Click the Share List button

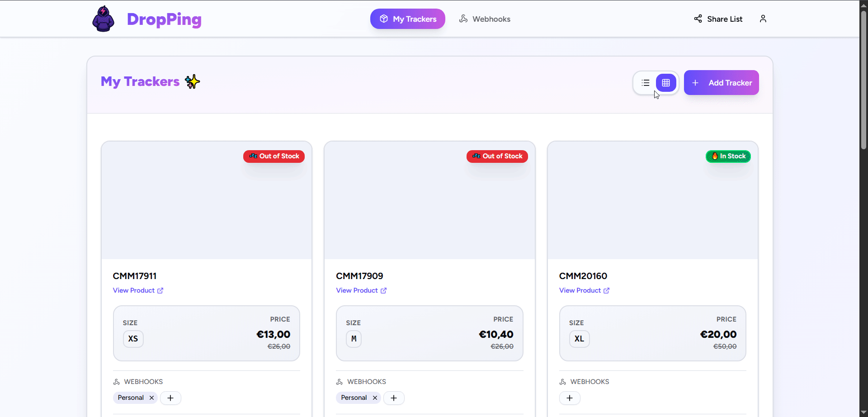pyautogui.click(x=718, y=19)
